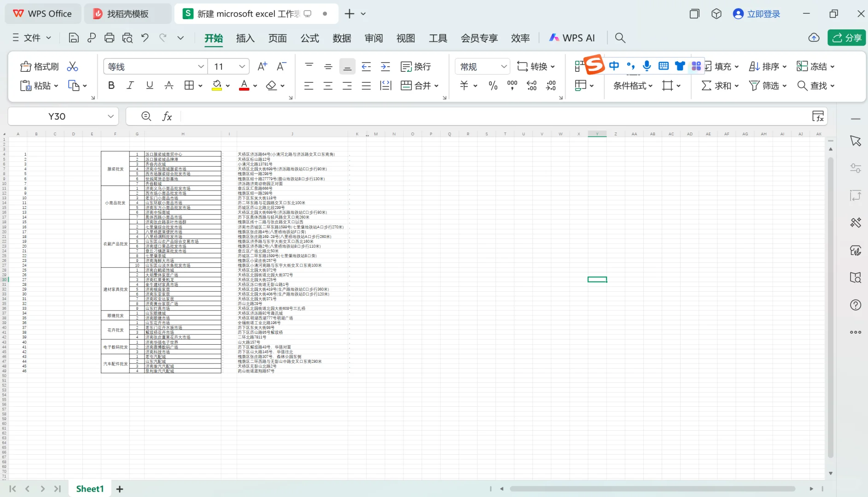
Task: Align text to vertical middle
Action: [x=328, y=67]
